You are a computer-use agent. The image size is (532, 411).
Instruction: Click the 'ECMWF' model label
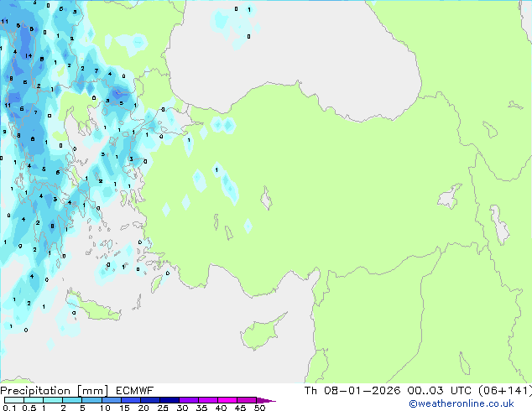[x=135, y=391]
